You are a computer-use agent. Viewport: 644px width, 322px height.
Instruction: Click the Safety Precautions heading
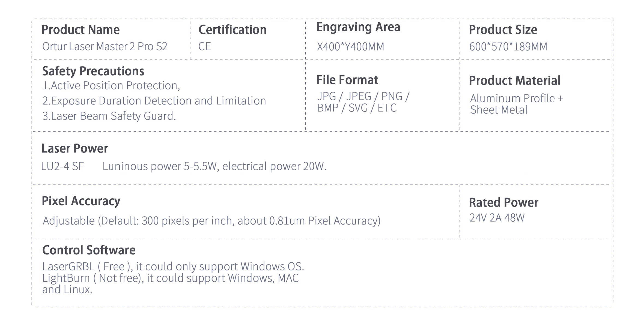coord(93,71)
